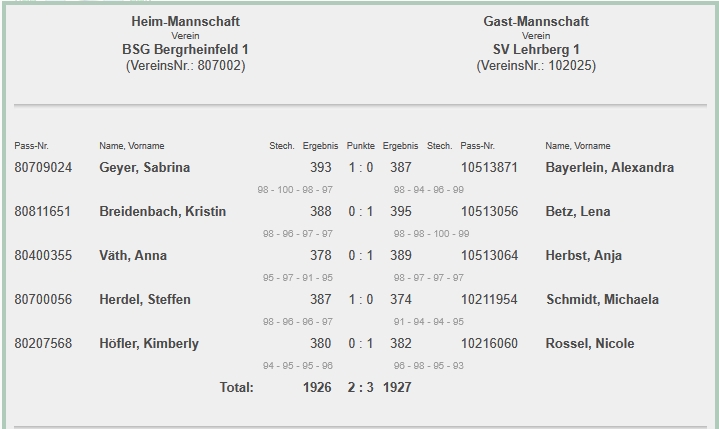Viewport: 719px width, 429px height.
Task: Click the final points score 2 : 3
Action: coord(360,388)
